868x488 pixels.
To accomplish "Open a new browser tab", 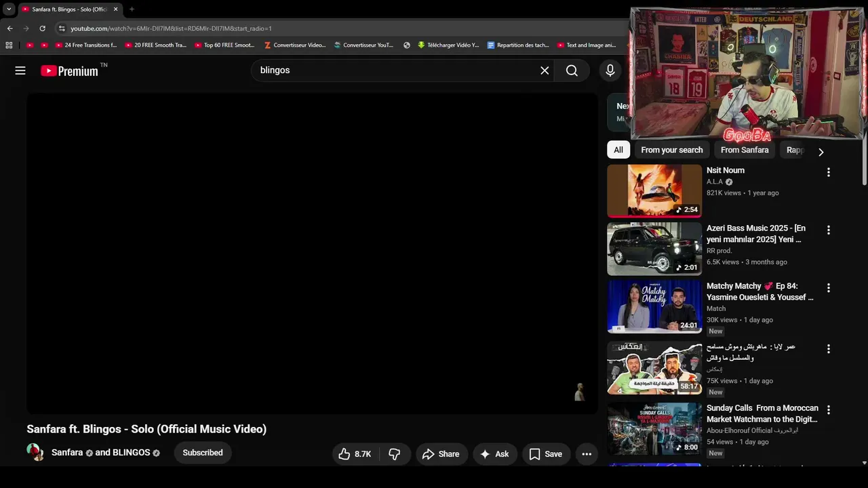I will click(x=132, y=9).
